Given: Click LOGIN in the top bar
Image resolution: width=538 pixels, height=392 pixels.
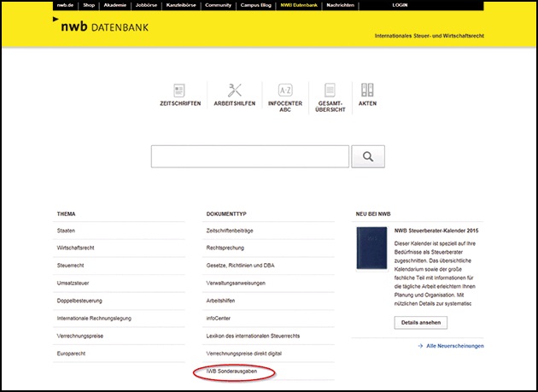Looking at the screenshot, I should pyautogui.click(x=400, y=5).
